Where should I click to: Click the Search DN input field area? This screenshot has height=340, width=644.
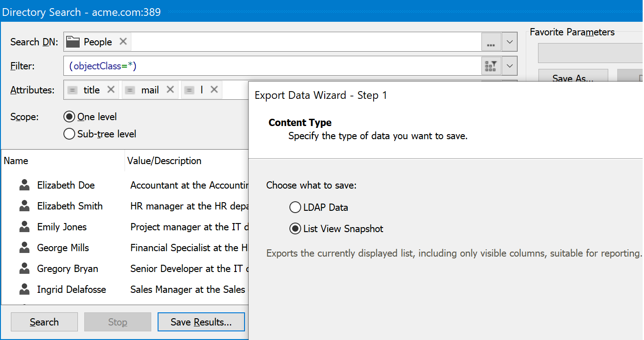point(272,42)
